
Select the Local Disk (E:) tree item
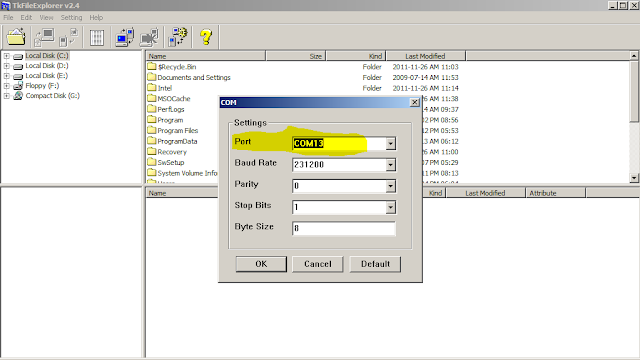coord(47,76)
